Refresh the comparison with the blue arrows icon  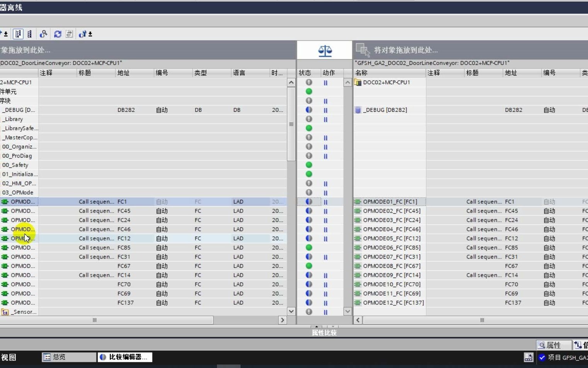pos(58,34)
